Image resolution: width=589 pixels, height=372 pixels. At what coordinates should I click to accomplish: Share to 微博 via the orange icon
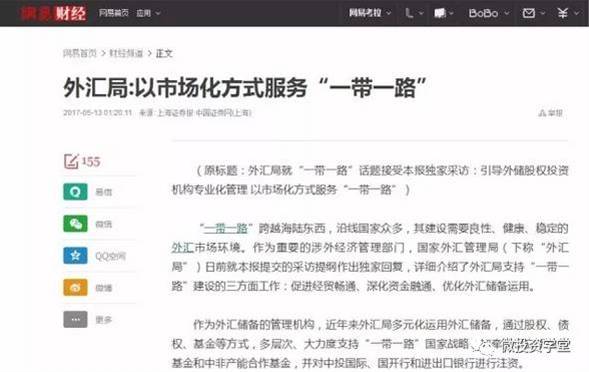tap(75, 288)
